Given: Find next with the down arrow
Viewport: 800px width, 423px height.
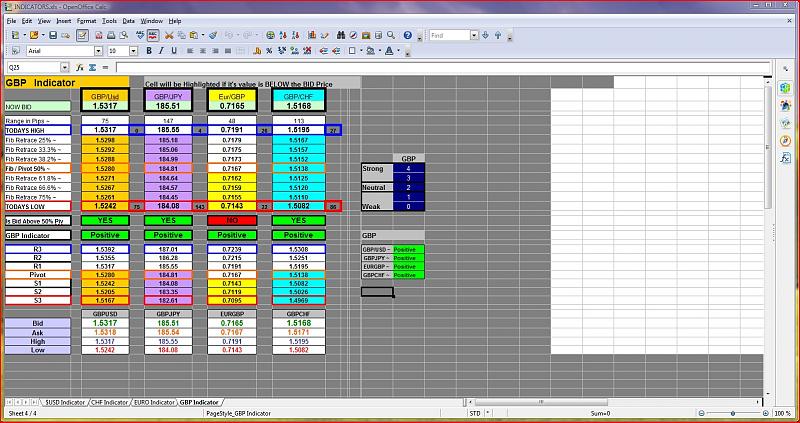Looking at the screenshot, I should [x=485, y=35].
